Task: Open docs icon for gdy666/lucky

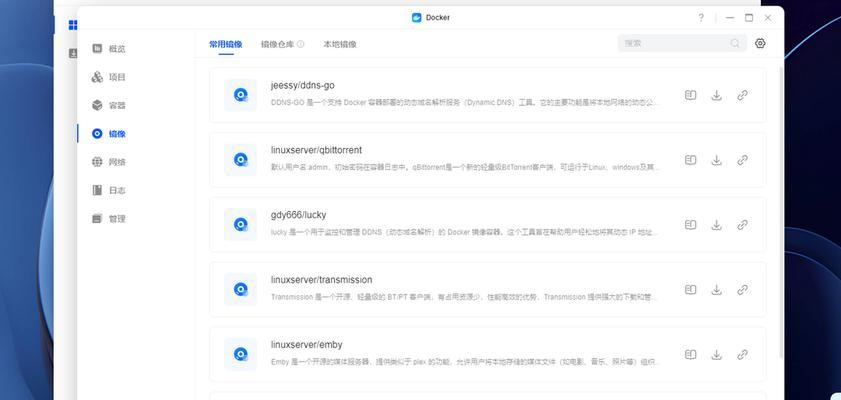Action: pyautogui.click(x=690, y=225)
